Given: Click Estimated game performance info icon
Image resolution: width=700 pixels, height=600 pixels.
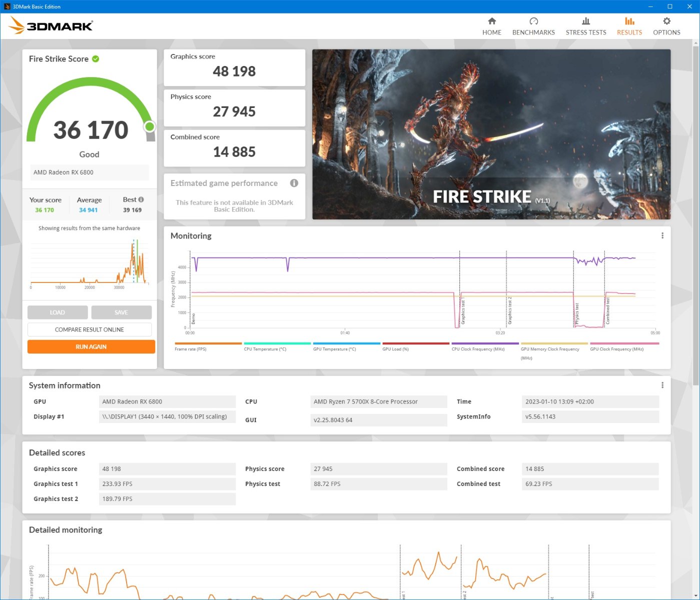Looking at the screenshot, I should click(294, 183).
